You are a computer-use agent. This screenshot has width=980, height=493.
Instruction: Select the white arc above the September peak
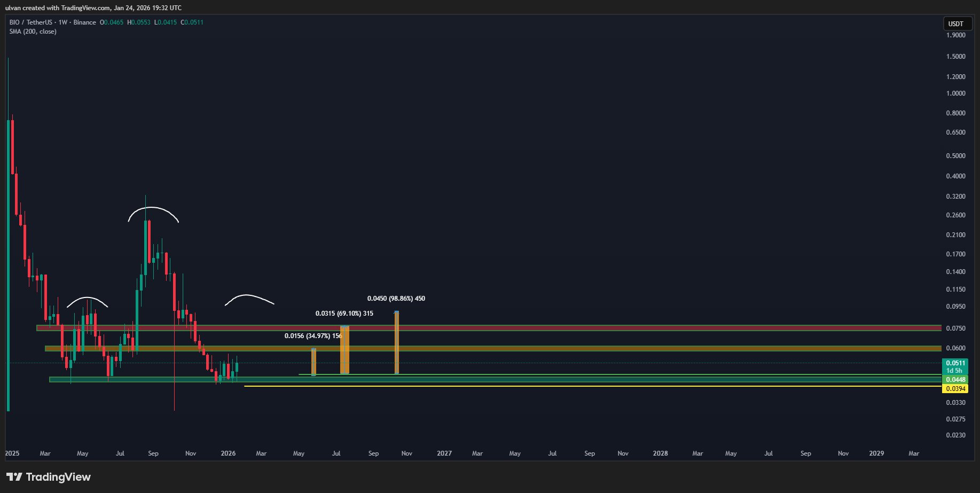pos(152,208)
